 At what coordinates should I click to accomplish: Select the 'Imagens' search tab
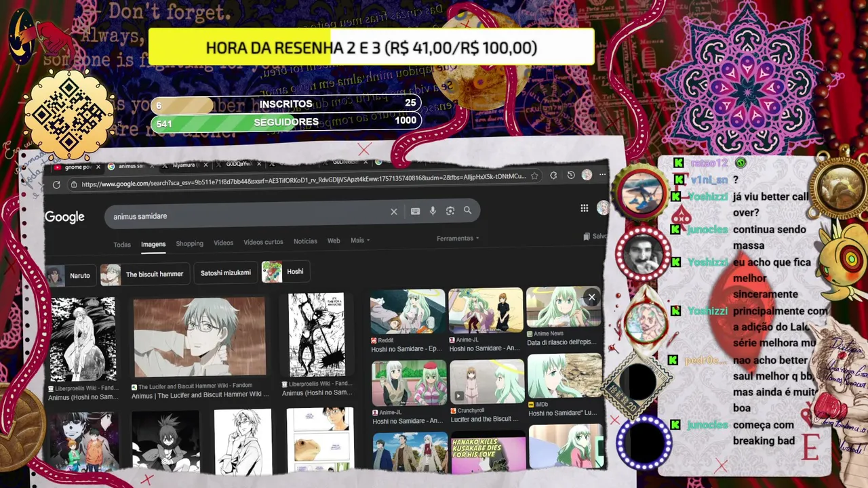click(x=153, y=244)
